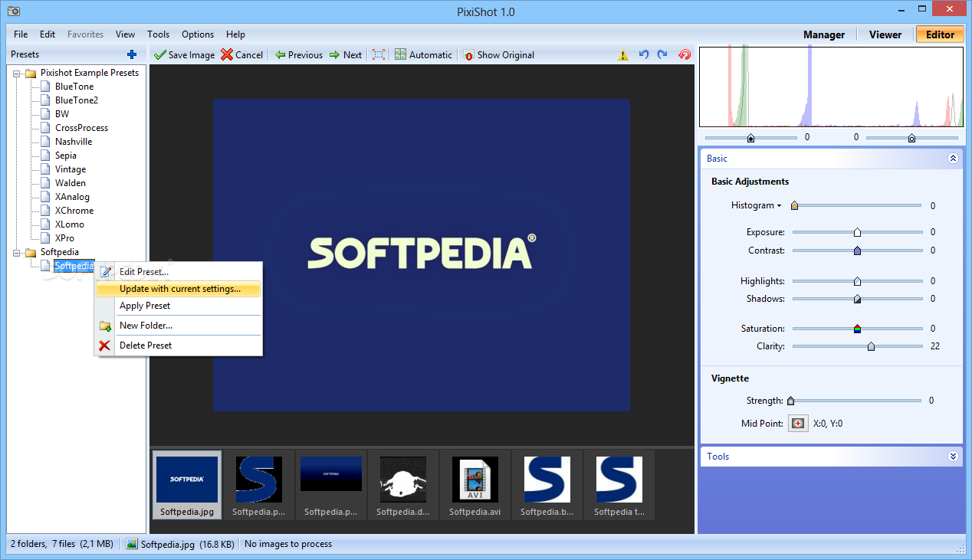Redo edit with blue arrow

(x=662, y=54)
